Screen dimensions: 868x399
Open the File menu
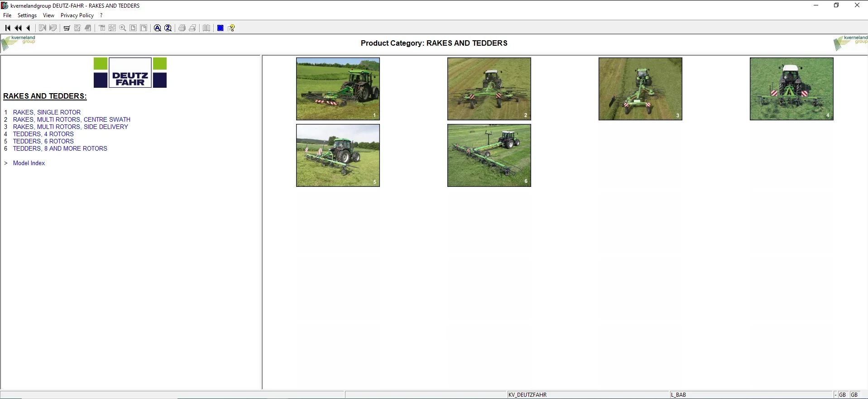tap(7, 15)
